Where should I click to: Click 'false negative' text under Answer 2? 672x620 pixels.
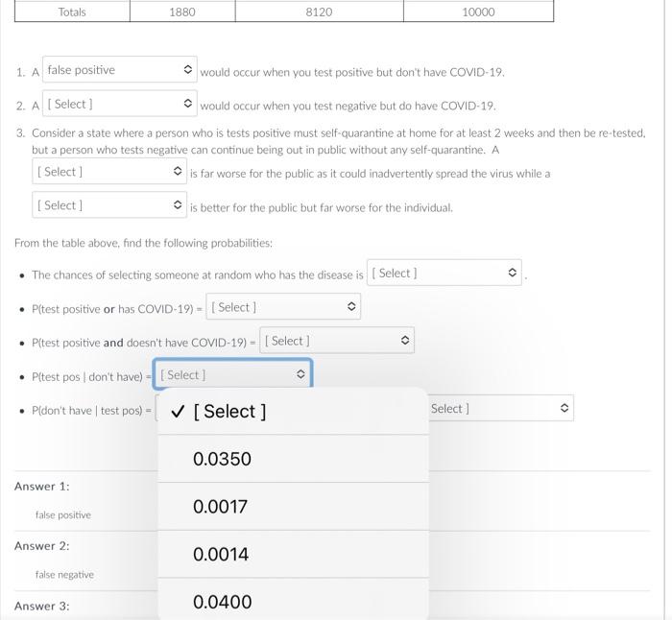click(x=64, y=574)
